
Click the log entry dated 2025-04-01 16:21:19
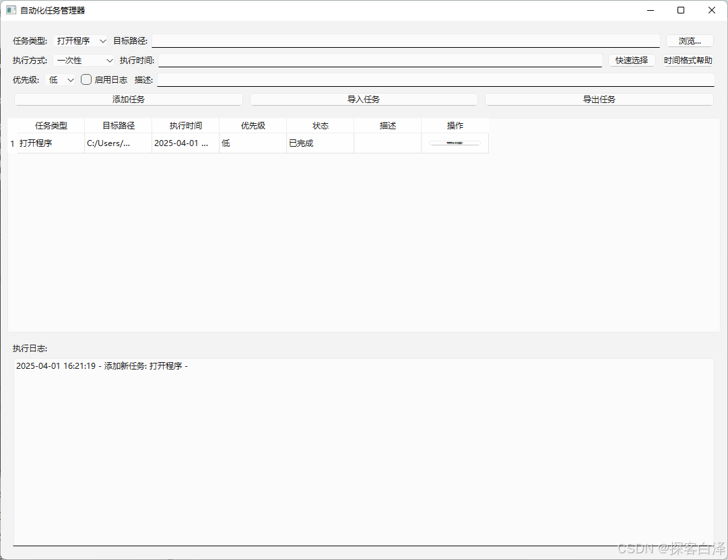tap(101, 365)
